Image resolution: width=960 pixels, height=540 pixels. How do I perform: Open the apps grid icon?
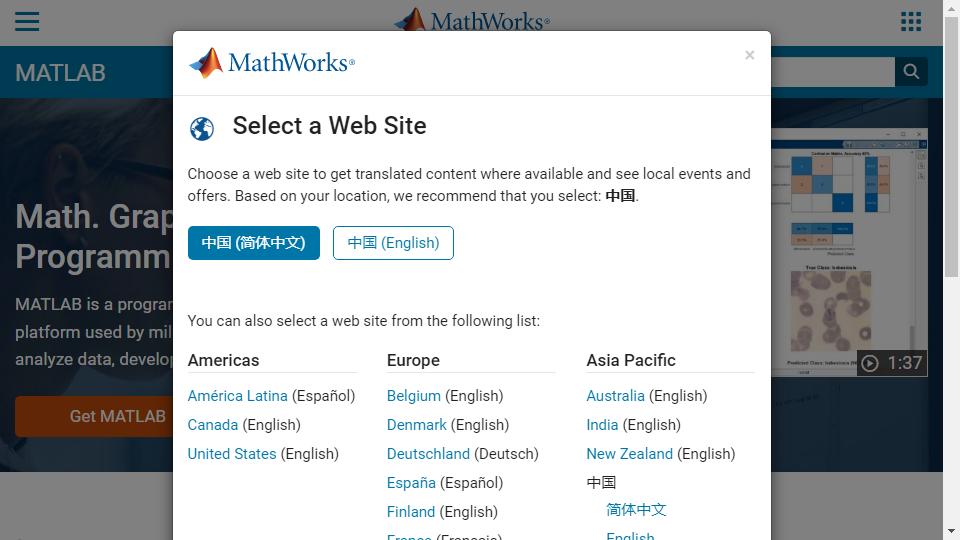[x=911, y=22]
